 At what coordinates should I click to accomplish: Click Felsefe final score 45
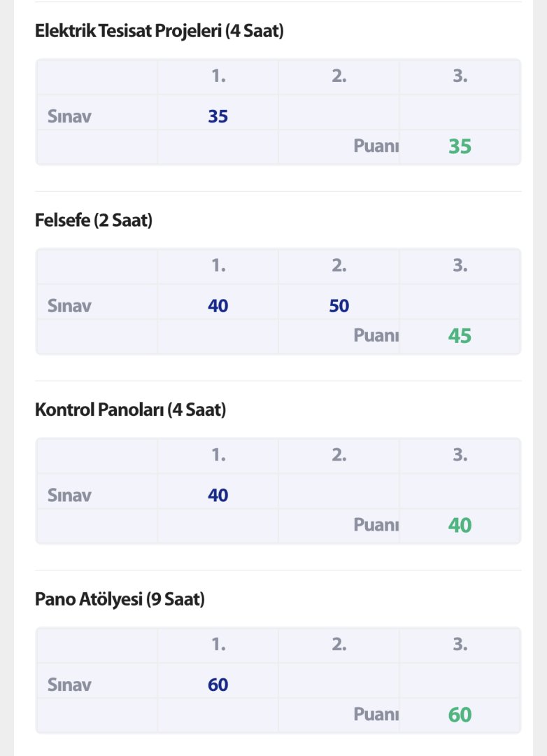coord(460,336)
